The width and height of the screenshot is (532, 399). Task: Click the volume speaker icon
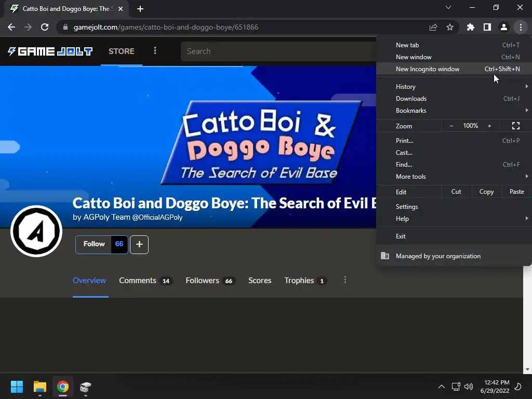(469, 387)
